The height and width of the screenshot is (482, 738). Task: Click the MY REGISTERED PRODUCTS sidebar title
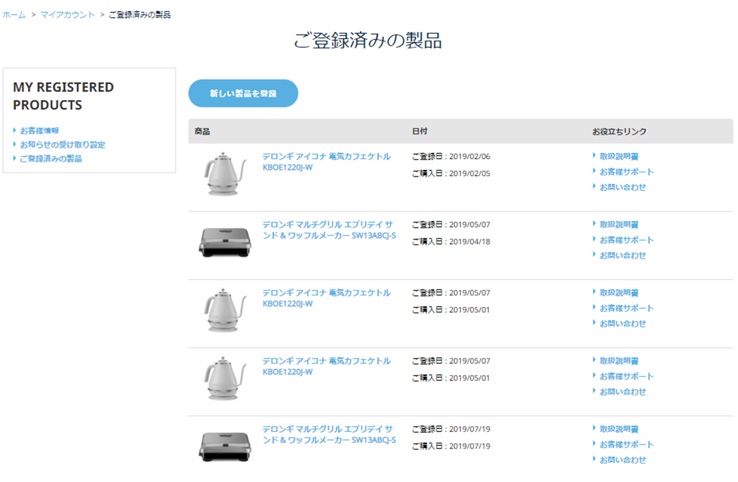pos(63,96)
